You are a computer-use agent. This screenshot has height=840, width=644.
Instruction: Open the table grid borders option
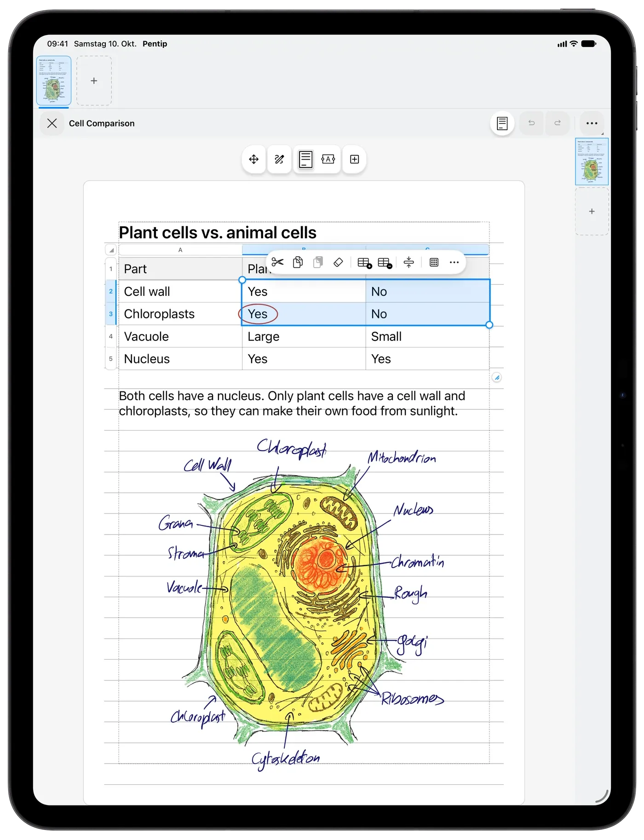tap(434, 262)
